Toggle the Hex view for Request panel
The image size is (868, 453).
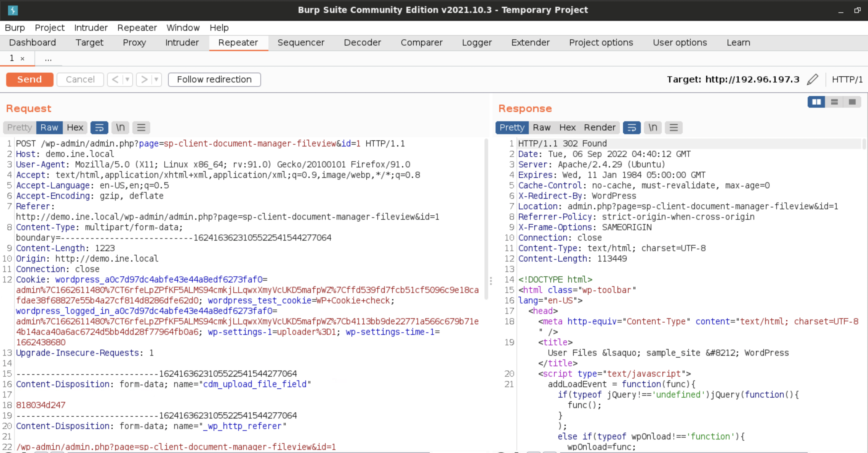[74, 127]
